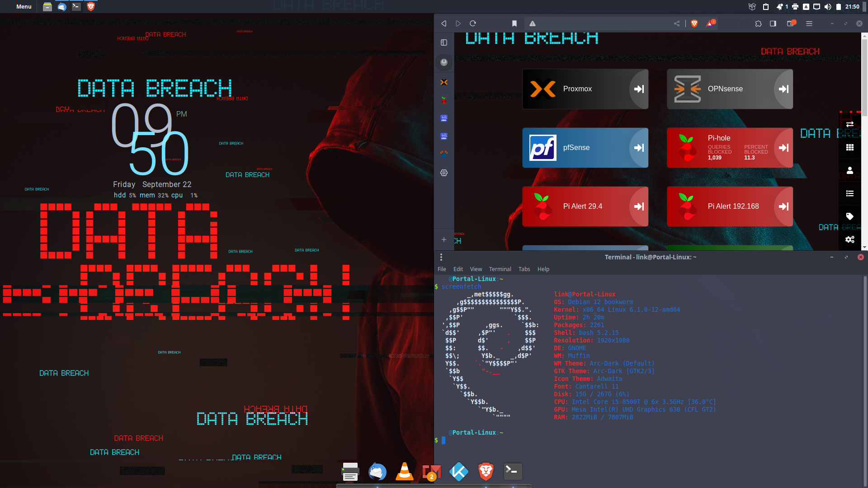Click the arrow on Proxmox tile
The height and width of the screenshot is (488, 868).
[x=639, y=89]
